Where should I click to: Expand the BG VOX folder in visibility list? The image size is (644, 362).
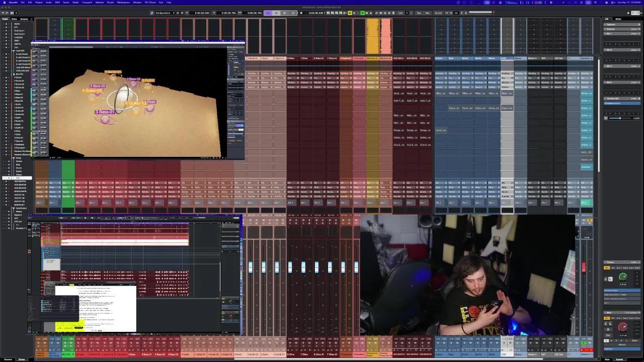[14, 74]
